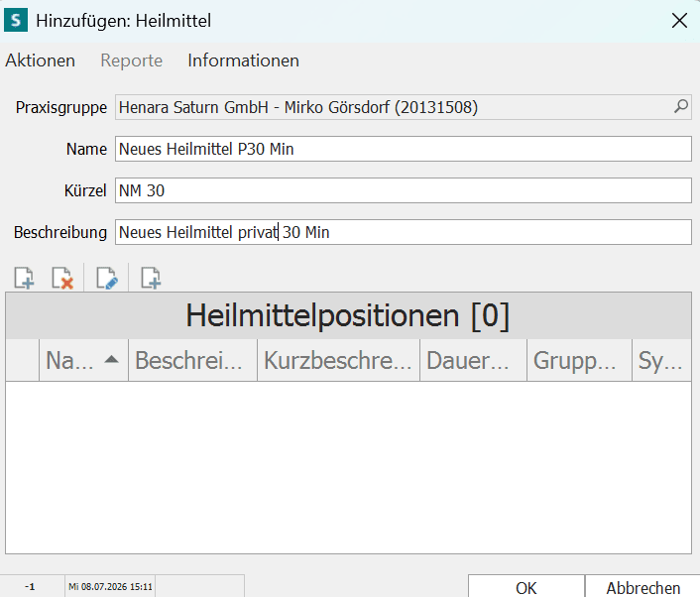Click the magnifier icon in Praxisgruppe field
This screenshot has height=597, width=700.
pyautogui.click(x=681, y=107)
